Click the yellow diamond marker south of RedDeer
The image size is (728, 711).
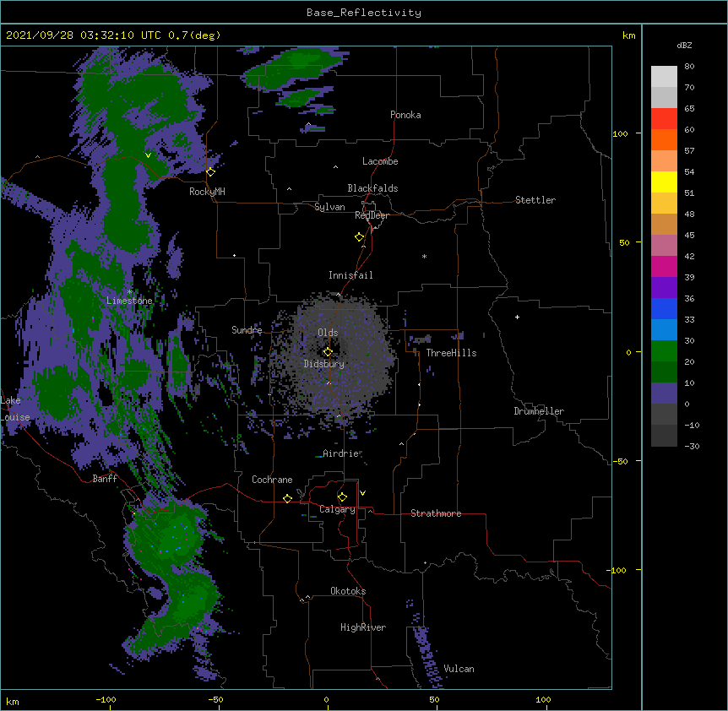click(360, 237)
